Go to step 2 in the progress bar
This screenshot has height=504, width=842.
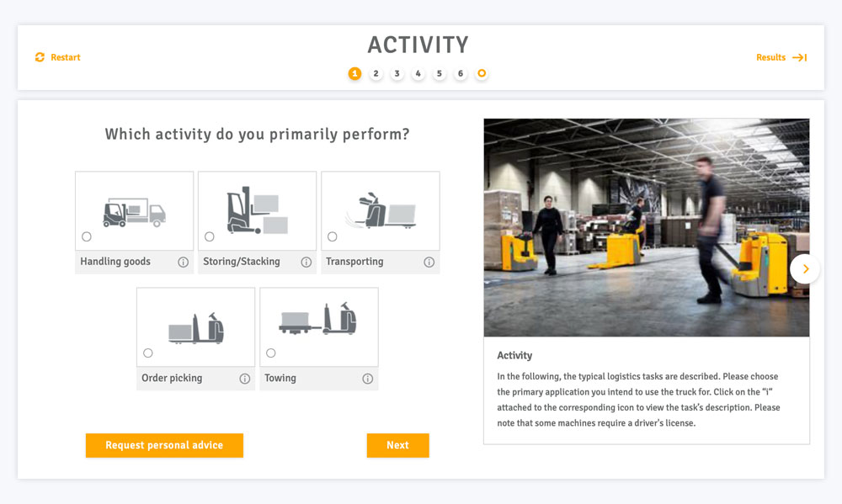376,74
